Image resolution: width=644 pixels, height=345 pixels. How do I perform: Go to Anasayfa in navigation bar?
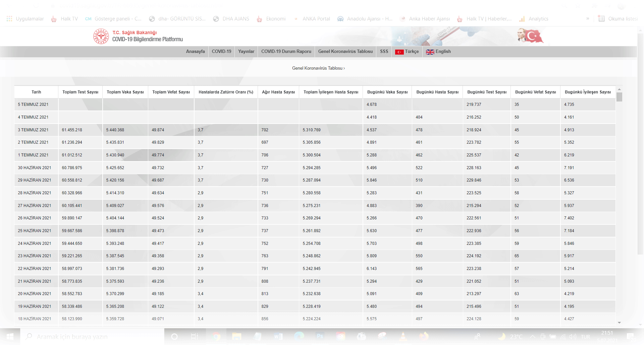[195, 52]
